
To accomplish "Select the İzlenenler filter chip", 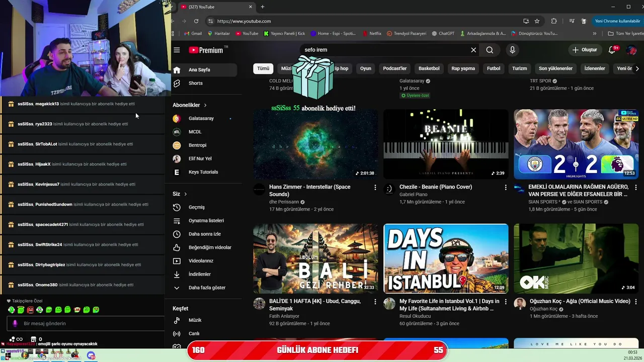I will 595,68.
